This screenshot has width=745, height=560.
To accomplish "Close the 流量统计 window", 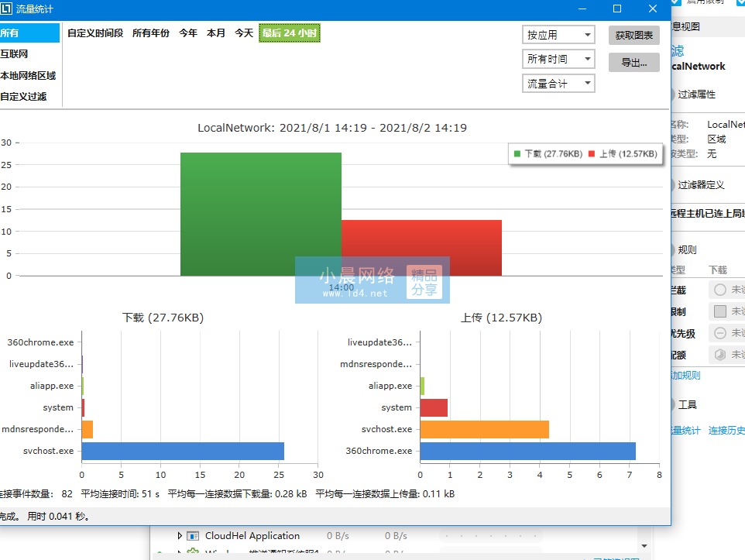I will (x=653, y=9).
